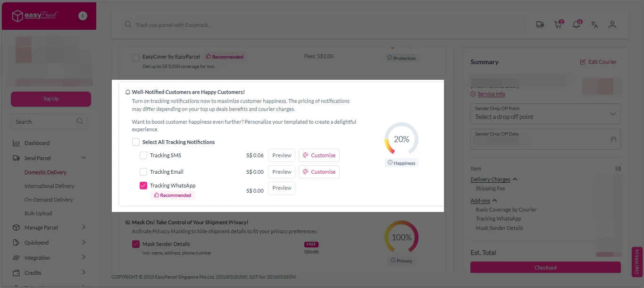Click the Quicksend icon in sidebar
644x288 pixels.
(x=16, y=243)
